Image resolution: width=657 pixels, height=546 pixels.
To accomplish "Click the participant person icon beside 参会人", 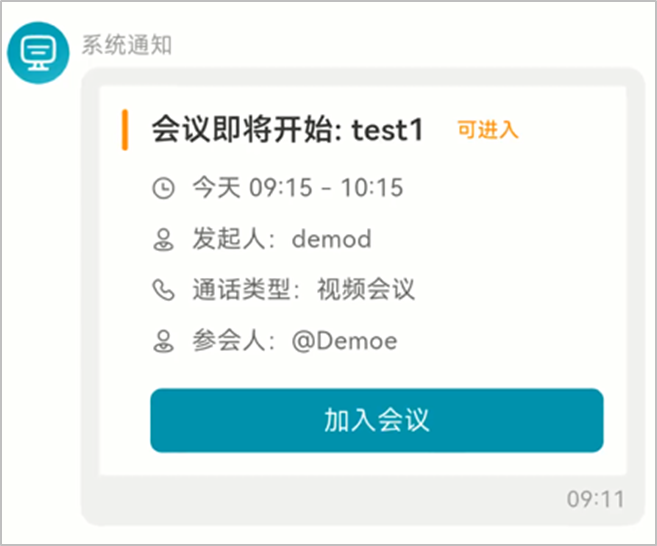I will [163, 341].
